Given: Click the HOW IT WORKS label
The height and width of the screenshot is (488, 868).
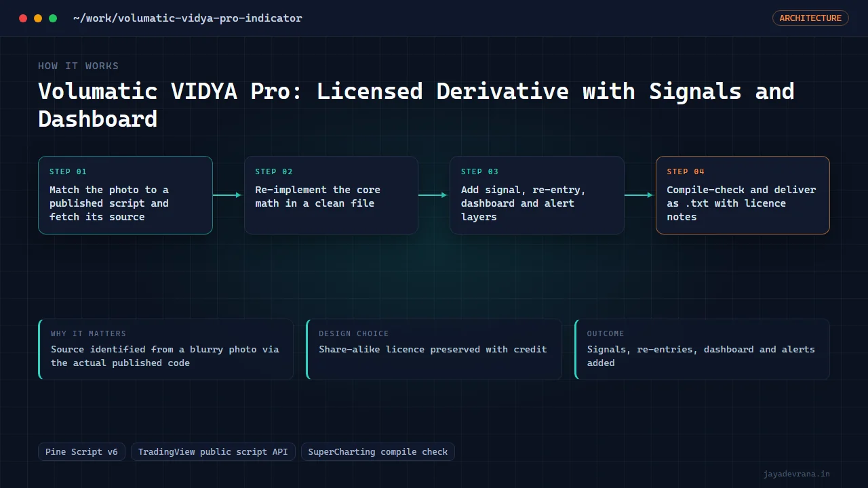Looking at the screenshot, I should tap(78, 66).
